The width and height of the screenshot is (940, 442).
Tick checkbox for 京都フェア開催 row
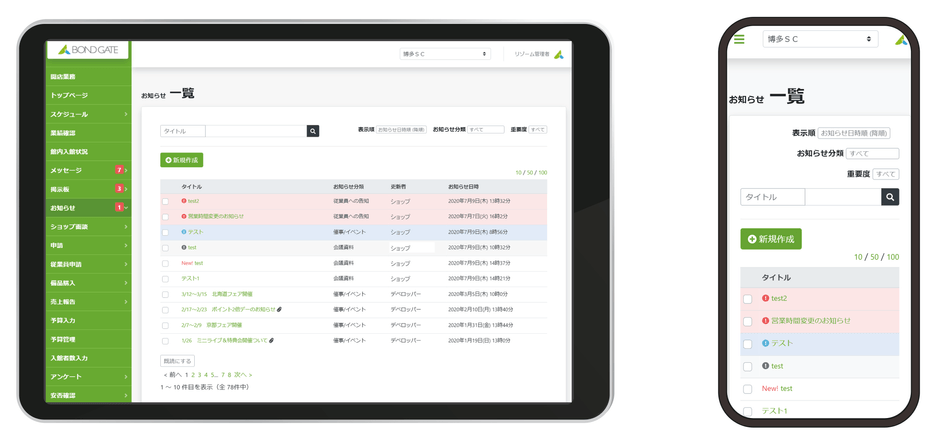[165, 326]
